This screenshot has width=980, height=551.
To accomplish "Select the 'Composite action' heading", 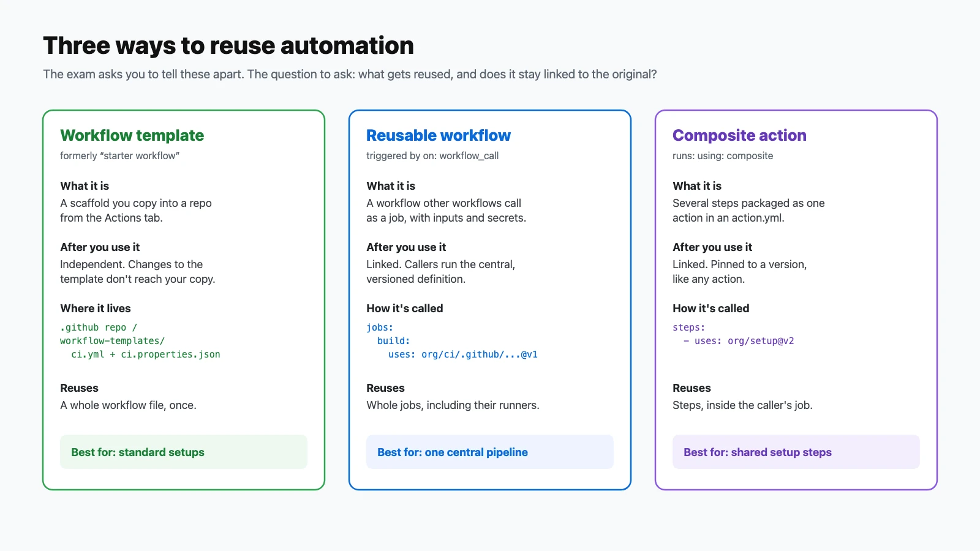I will point(739,135).
